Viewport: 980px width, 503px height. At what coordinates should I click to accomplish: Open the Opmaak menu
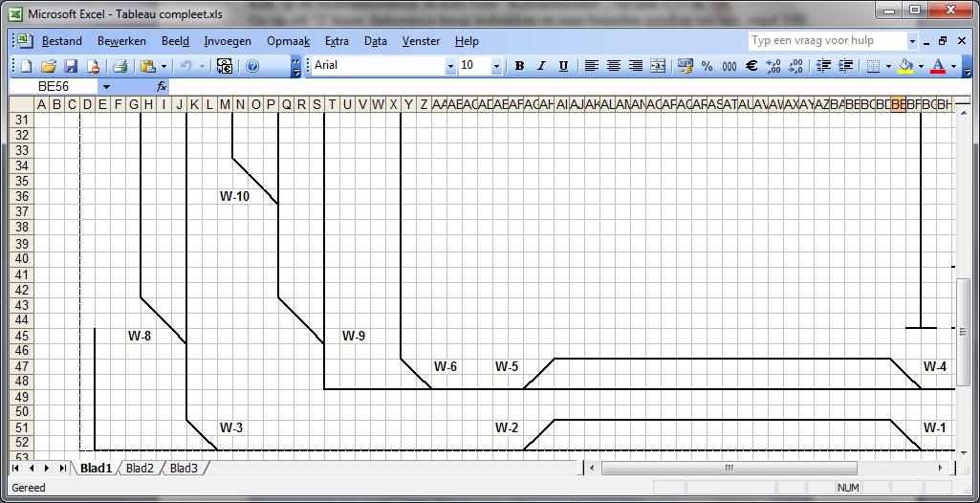[288, 41]
